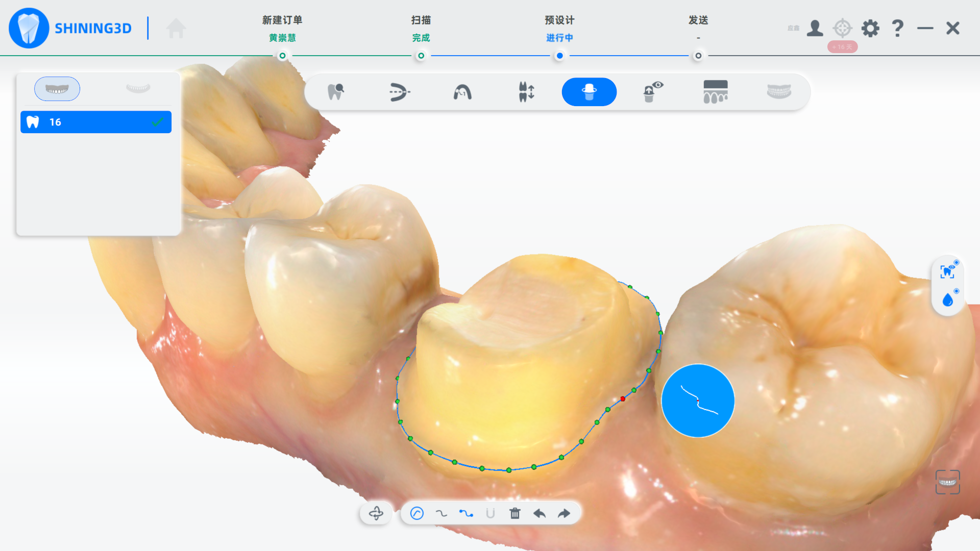Toggle the auto margin curve mode
Viewport: 980px width, 551px height.
(x=417, y=513)
